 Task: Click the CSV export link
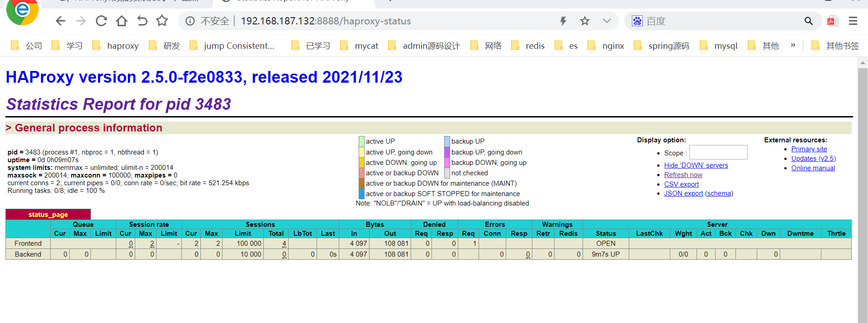tap(681, 184)
